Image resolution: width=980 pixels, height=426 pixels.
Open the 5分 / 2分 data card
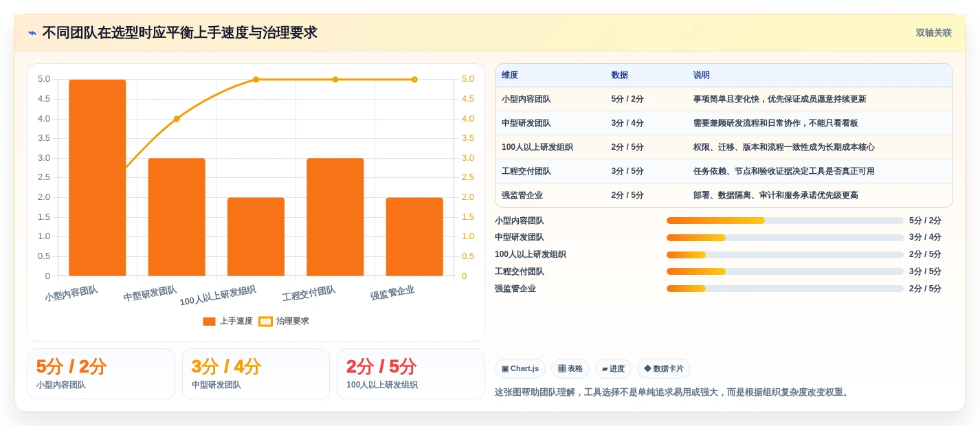point(101,374)
